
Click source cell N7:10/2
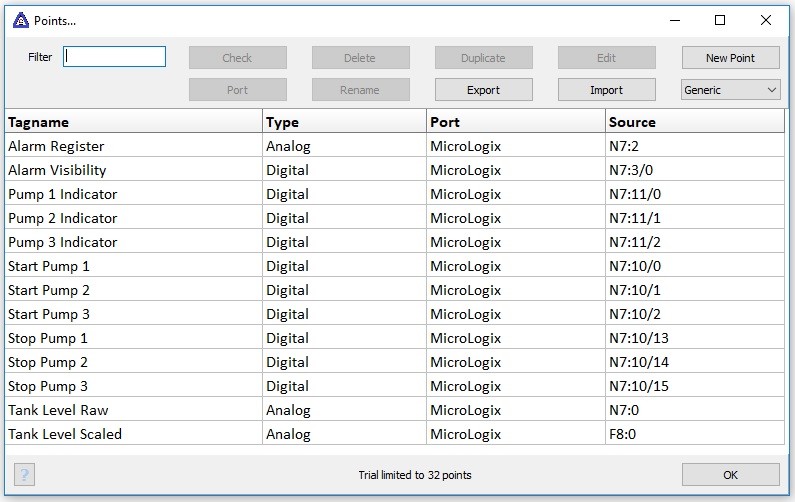click(695, 314)
